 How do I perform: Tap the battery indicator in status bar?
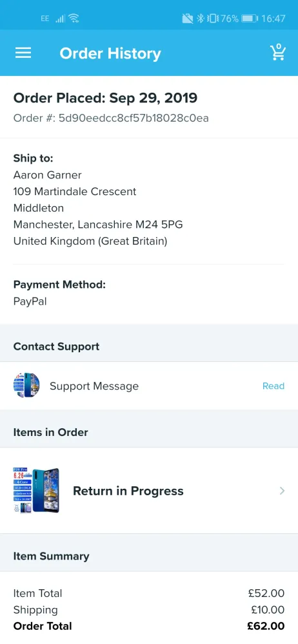tap(250, 18)
